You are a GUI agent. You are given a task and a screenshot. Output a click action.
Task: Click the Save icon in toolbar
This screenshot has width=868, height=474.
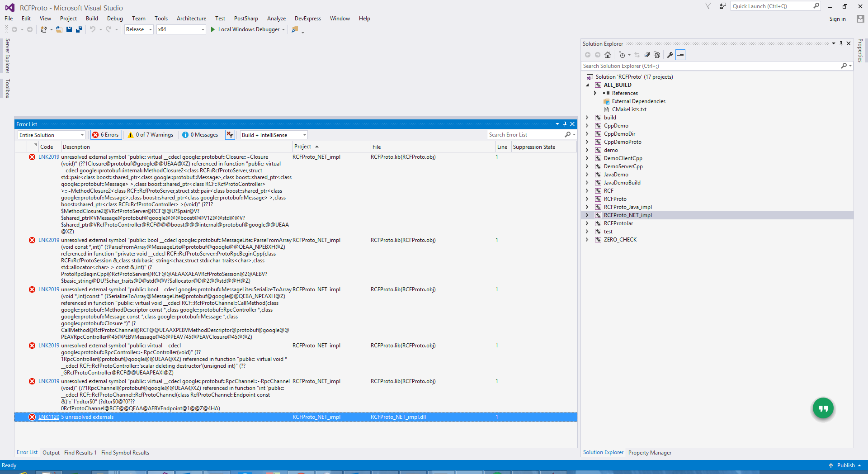tap(69, 29)
